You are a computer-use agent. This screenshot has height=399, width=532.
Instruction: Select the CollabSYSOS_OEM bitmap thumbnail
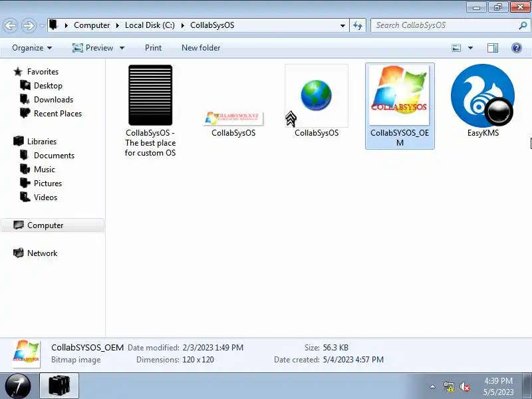400,95
